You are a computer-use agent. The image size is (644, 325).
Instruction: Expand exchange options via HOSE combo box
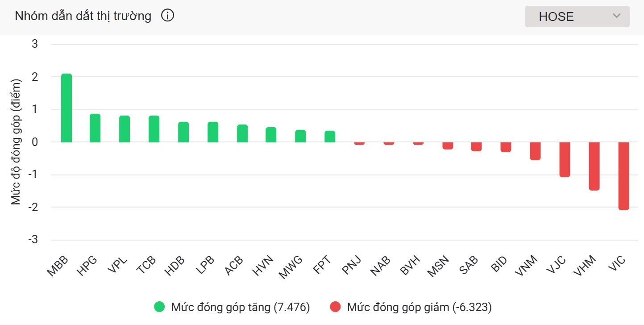click(x=577, y=17)
